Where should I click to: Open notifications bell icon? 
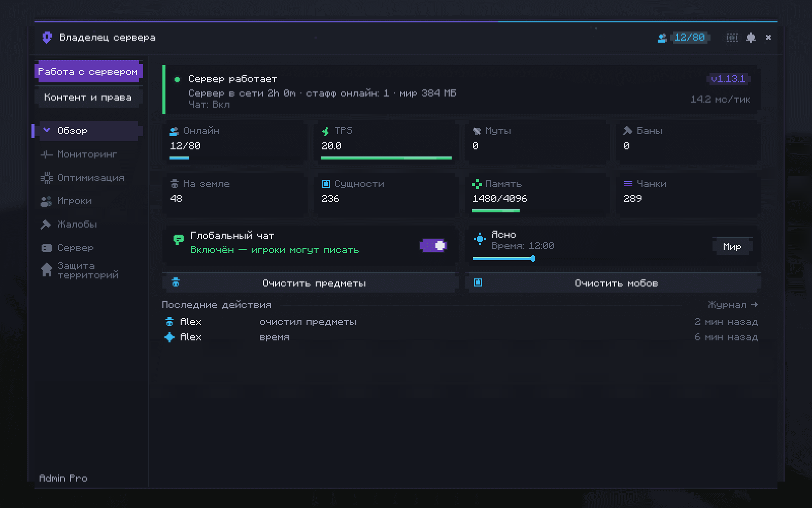[751, 38]
